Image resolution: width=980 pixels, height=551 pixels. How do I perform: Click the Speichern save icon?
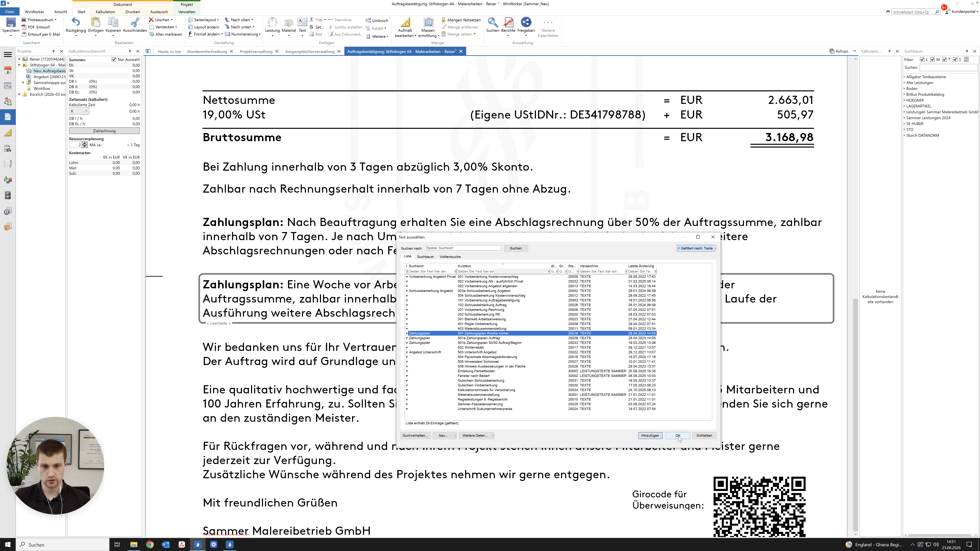pyautogui.click(x=11, y=22)
